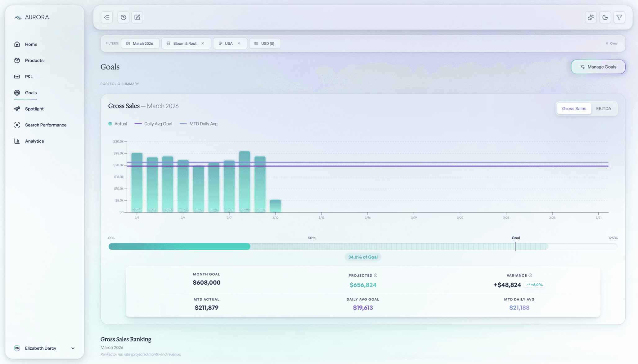
Task: Open the compose/edit icon in the toolbar
Action: pos(137,17)
